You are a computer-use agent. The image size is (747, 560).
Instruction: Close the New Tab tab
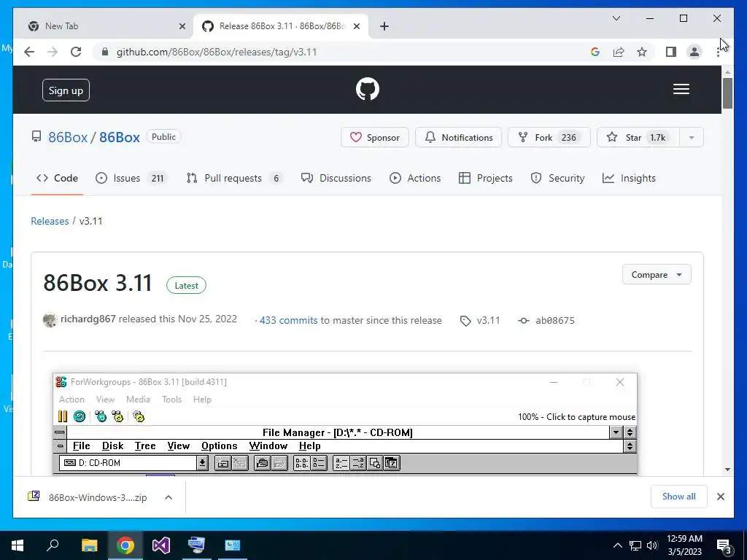click(x=182, y=26)
